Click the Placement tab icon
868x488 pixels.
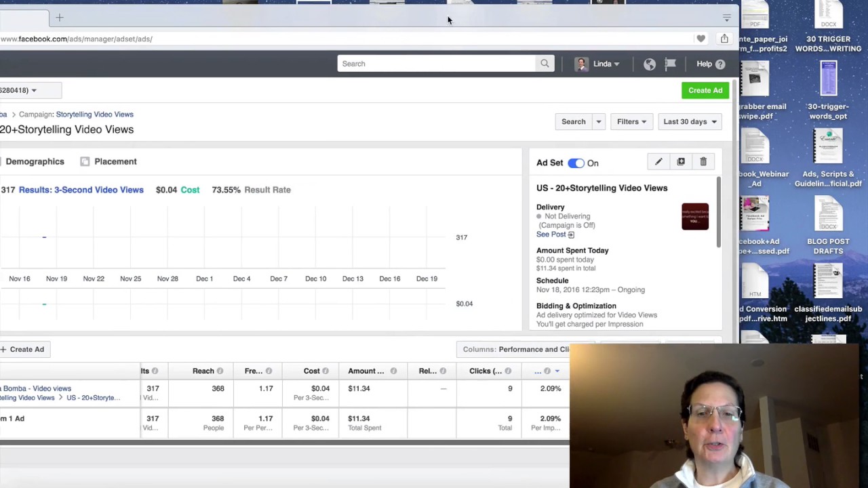click(85, 161)
